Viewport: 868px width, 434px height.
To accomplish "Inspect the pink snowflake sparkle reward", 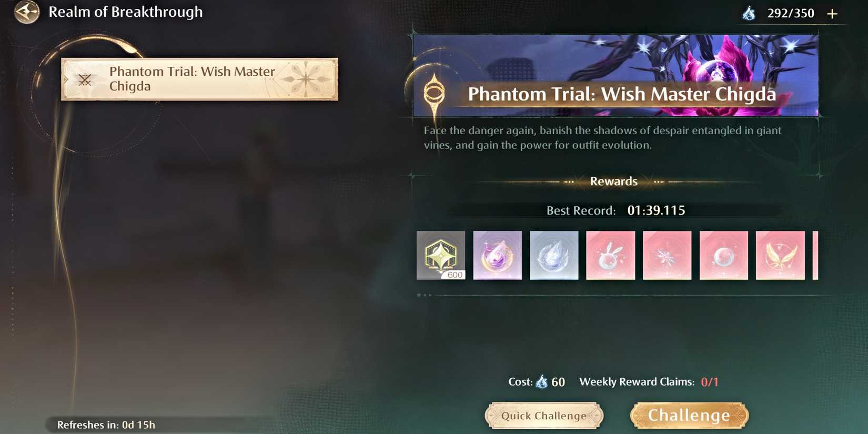I will pyautogui.click(x=667, y=255).
